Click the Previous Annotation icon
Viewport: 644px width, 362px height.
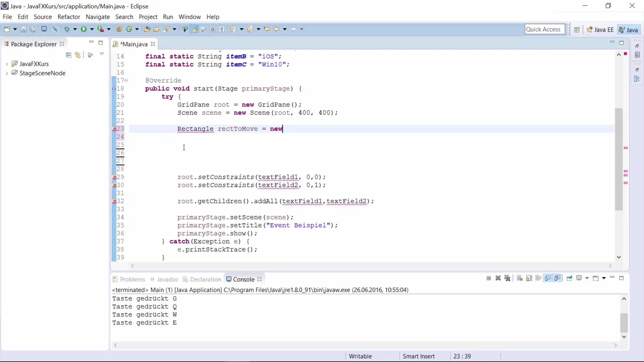click(x=250, y=29)
